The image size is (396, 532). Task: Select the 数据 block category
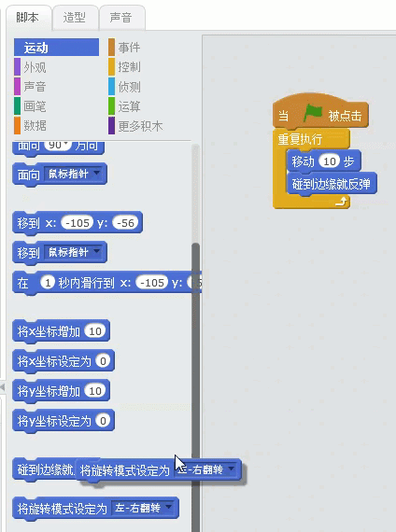[35, 126]
